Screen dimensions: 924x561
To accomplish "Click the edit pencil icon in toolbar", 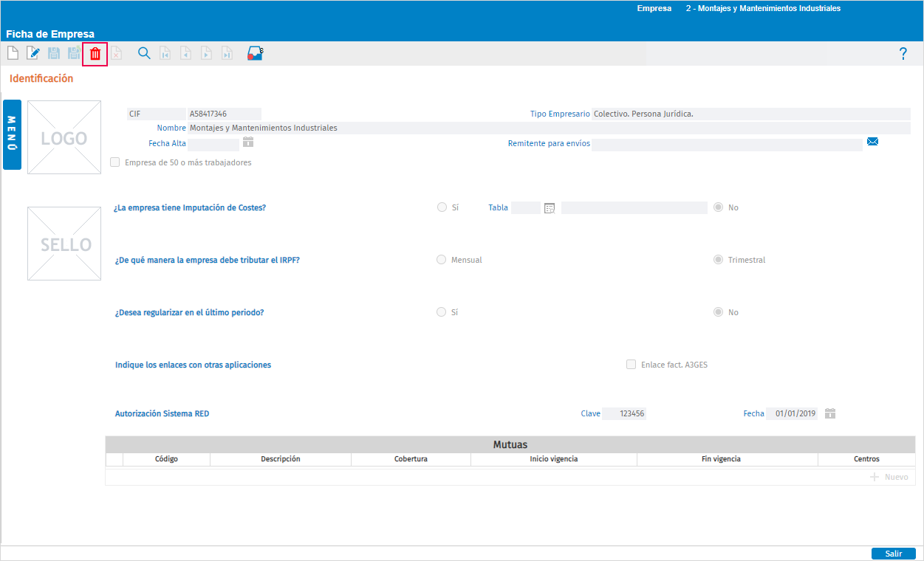I will [x=32, y=53].
